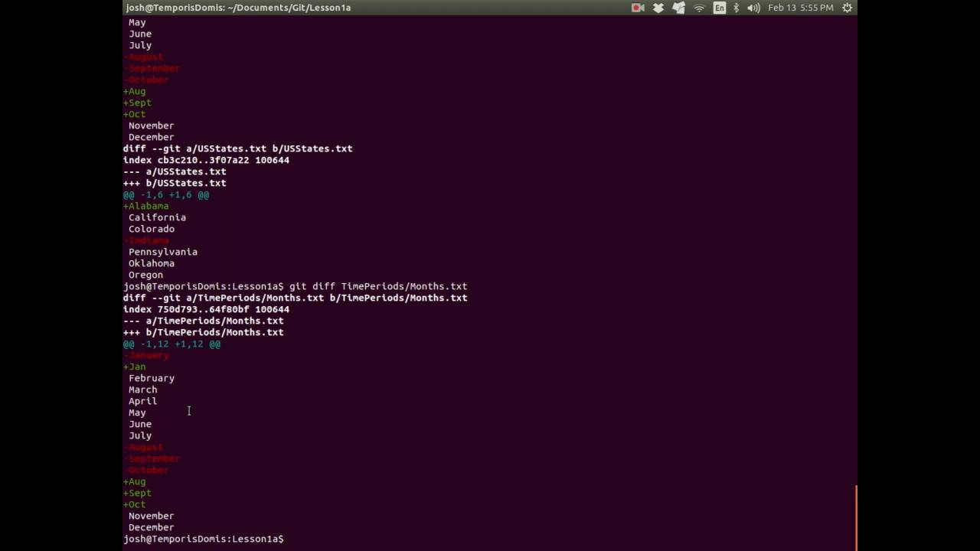Click the line 'index cb3c210..3f07a22 100644'
Image resolution: width=980 pixels, height=551 pixels.
coord(206,160)
